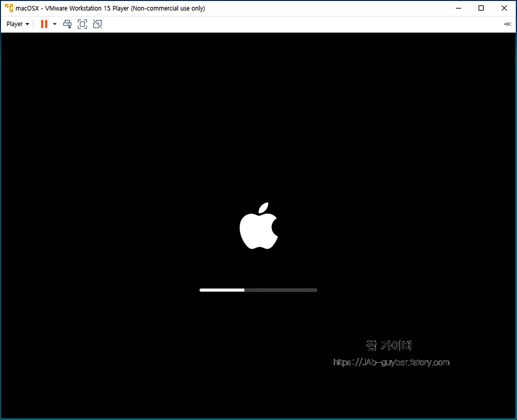The width and height of the screenshot is (517, 420).
Task: Minimize the VMware Player window
Action: [459, 8]
